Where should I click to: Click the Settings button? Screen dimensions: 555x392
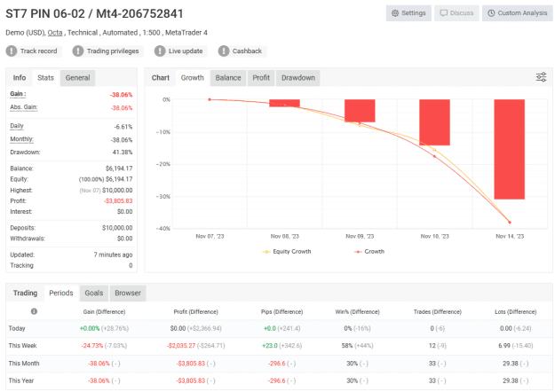[408, 13]
